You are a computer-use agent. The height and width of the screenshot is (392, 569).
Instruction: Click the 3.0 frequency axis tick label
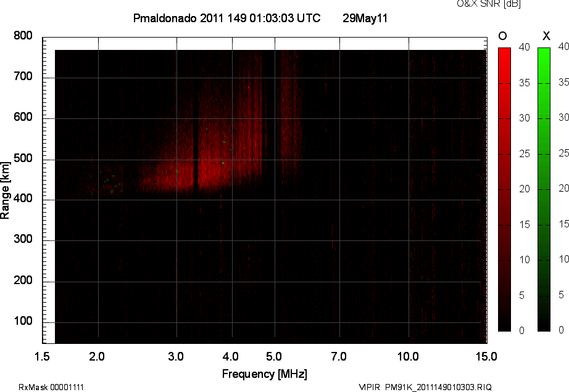[176, 356]
